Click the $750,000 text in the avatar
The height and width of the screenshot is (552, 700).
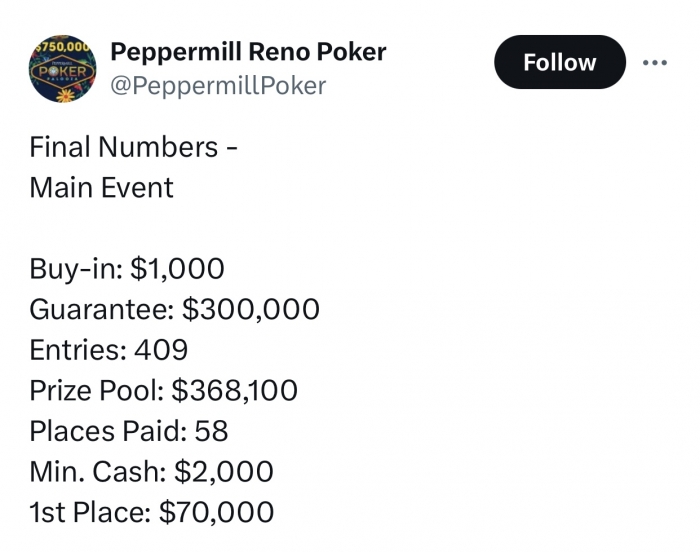click(x=63, y=46)
